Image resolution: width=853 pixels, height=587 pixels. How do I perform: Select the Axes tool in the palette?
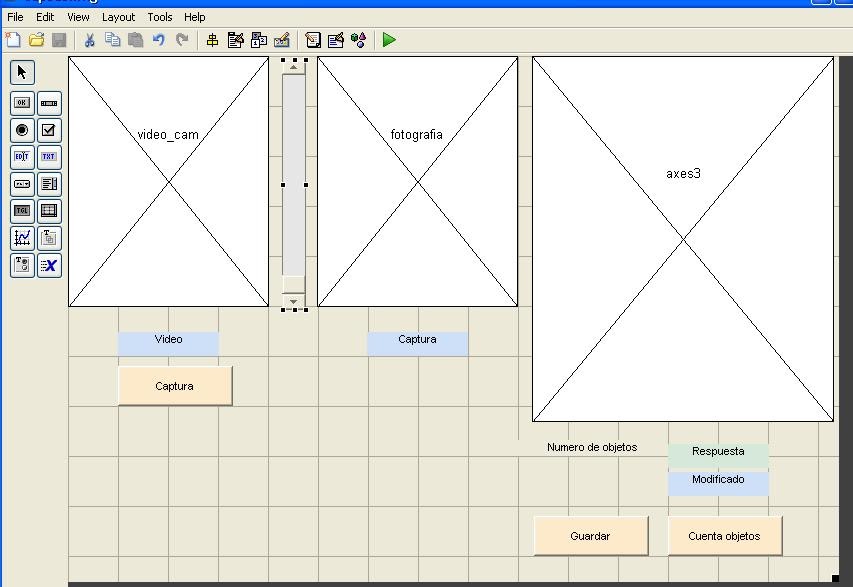(x=20, y=238)
